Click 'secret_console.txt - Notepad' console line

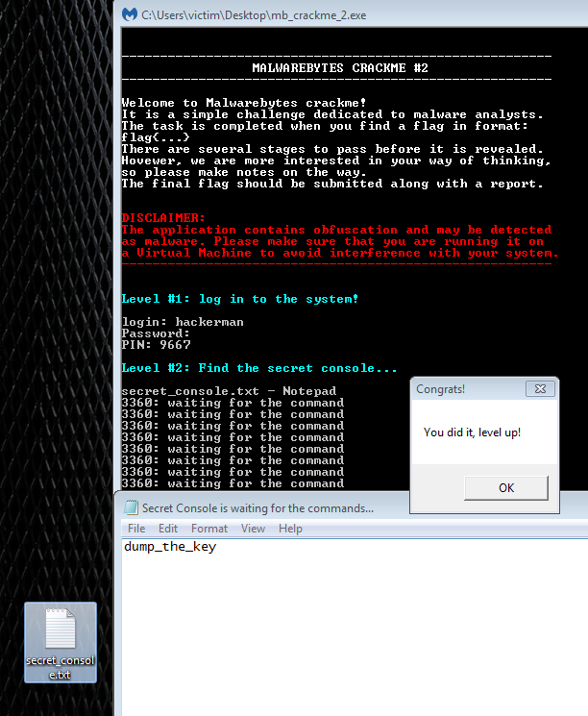click(229, 391)
